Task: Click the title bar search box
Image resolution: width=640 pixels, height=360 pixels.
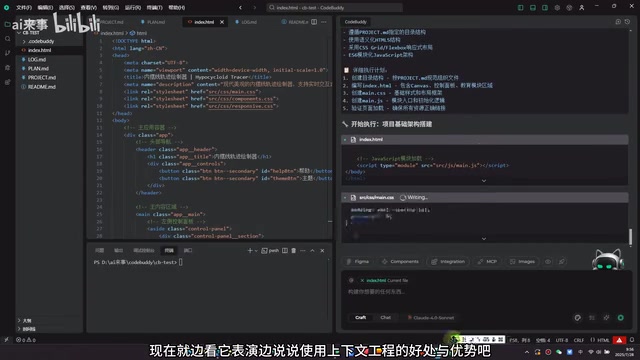Action: tap(334, 7)
